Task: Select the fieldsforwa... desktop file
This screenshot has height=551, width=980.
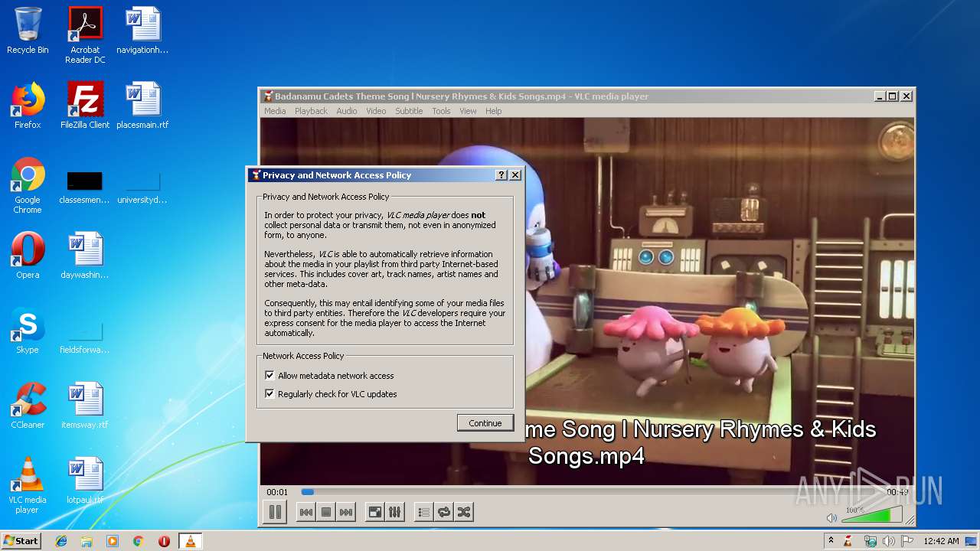Action: tap(85, 337)
